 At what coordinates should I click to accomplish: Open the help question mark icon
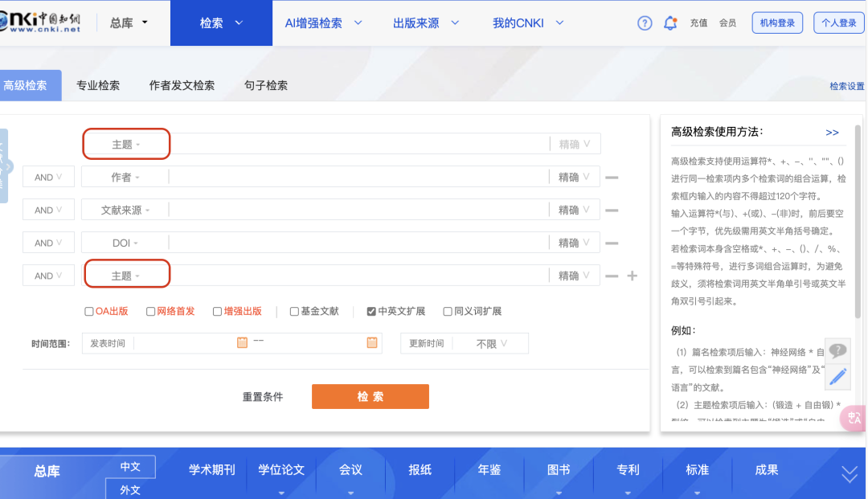[x=645, y=23]
